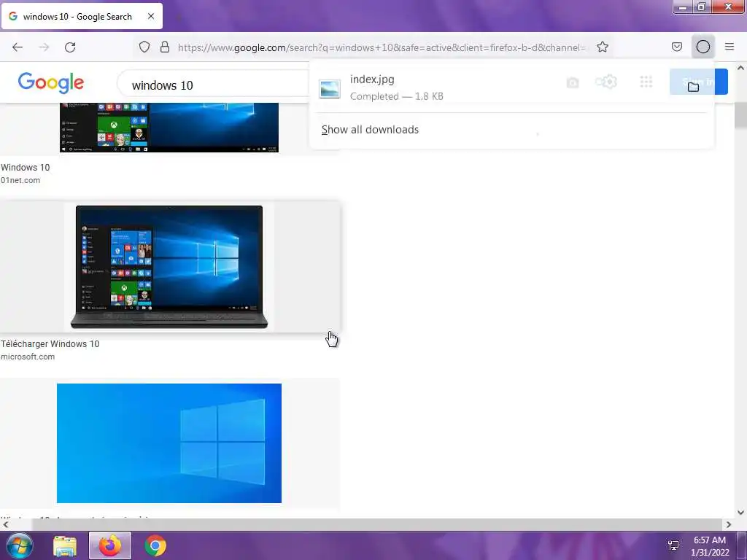This screenshot has width=747, height=560.
Task: Open Windows Explorer from the taskbar
Action: 65,545
